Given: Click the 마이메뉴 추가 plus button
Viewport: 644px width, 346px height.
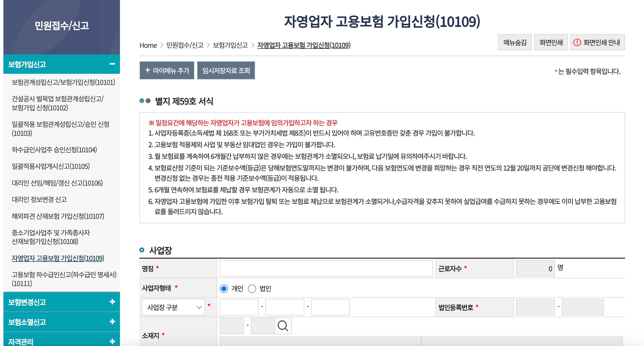Looking at the screenshot, I should click(167, 70).
